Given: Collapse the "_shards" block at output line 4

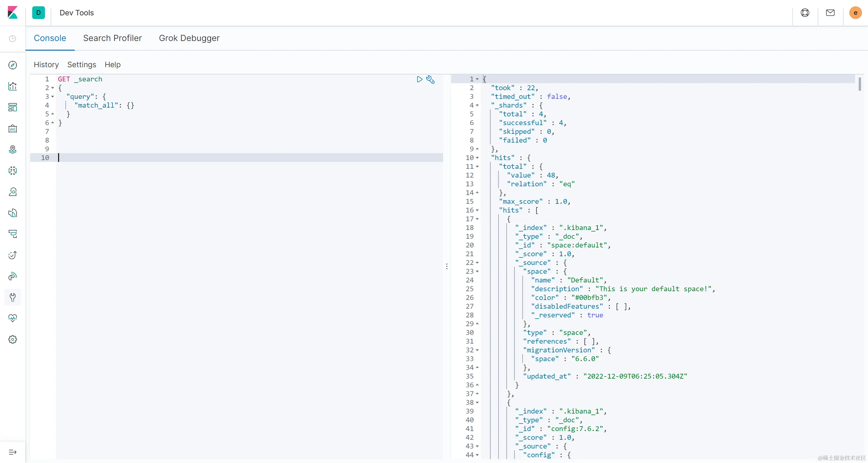Looking at the screenshot, I should (477, 106).
